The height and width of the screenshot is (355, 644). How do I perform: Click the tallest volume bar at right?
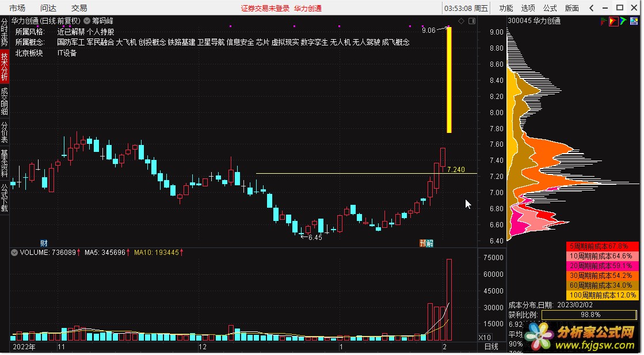point(449,300)
